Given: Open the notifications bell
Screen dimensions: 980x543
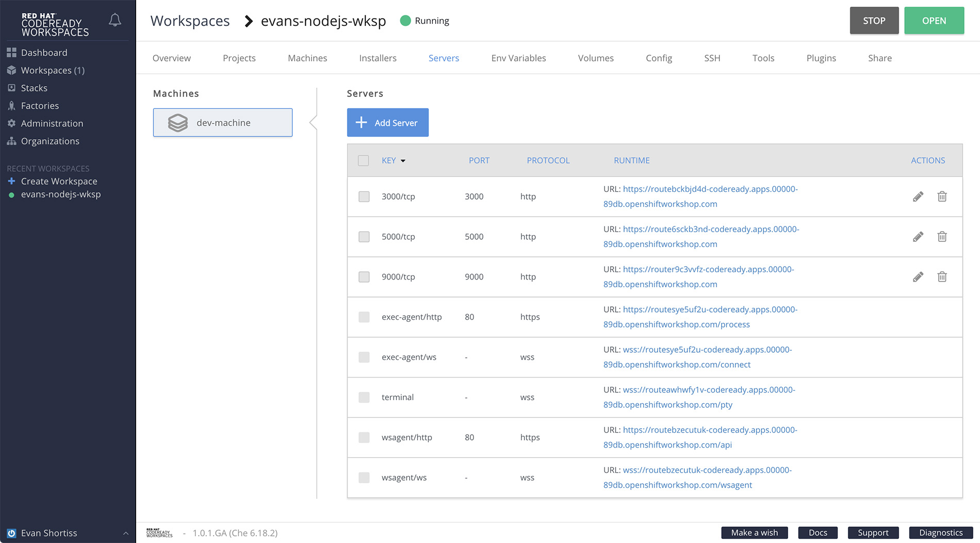Looking at the screenshot, I should click(x=115, y=20).
